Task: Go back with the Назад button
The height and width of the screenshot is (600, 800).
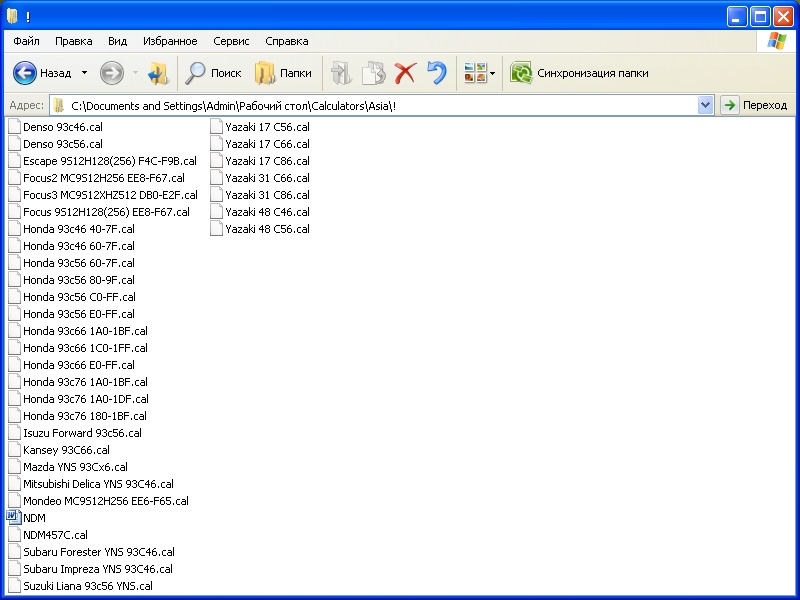Action: tap(42, 73)
